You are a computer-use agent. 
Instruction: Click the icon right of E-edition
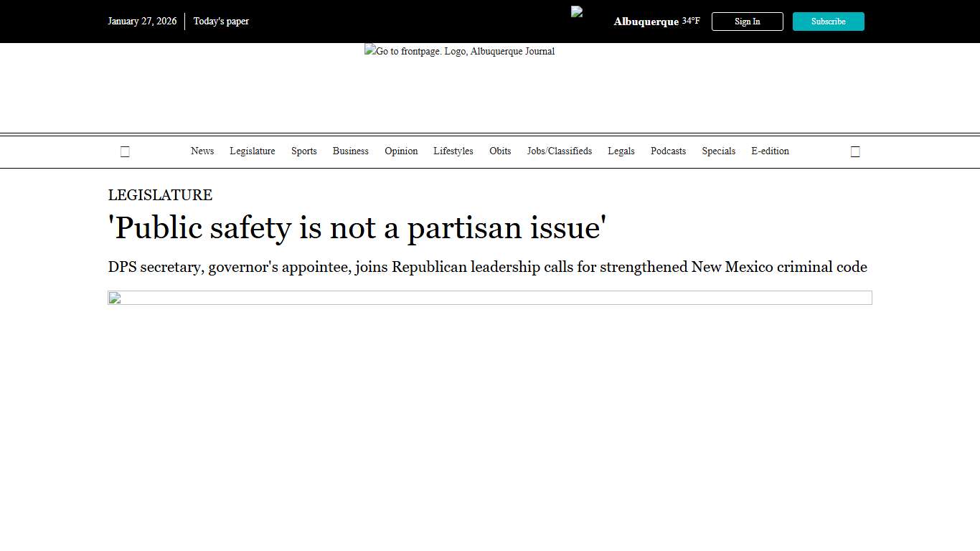coord(854,151)
